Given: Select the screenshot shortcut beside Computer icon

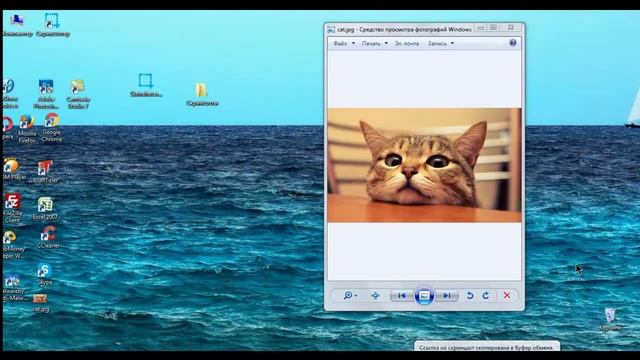Looking at the screenshot, I should pyautogui.click(x=53, y=25).
